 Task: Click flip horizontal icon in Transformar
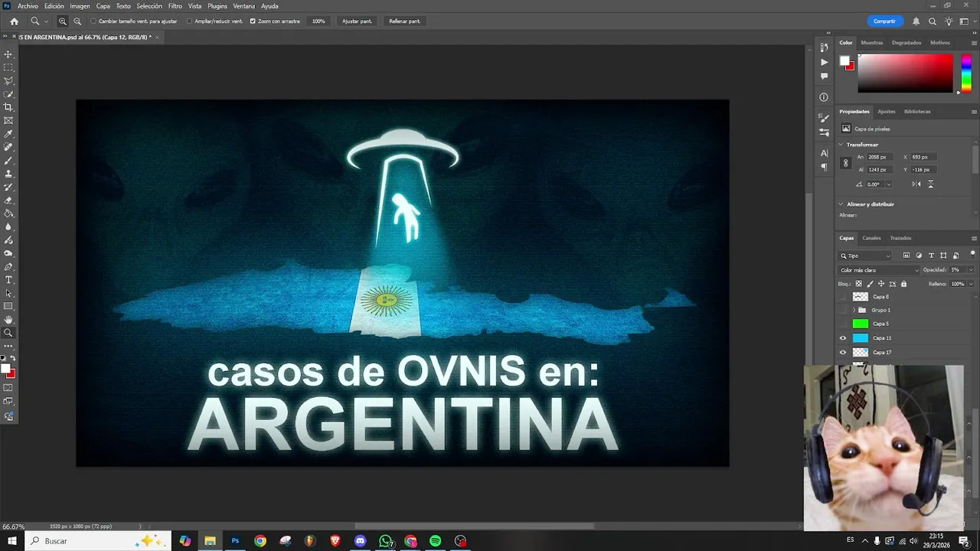(916, 184)
